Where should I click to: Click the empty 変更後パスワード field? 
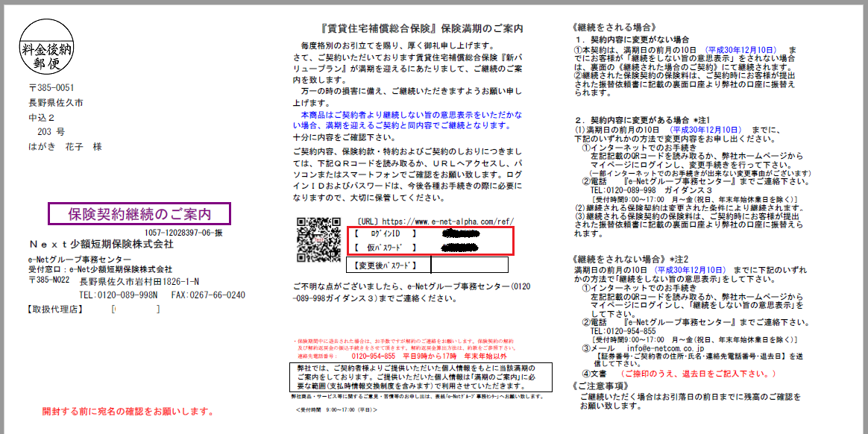pyautogui.click(x=469, y=265)
